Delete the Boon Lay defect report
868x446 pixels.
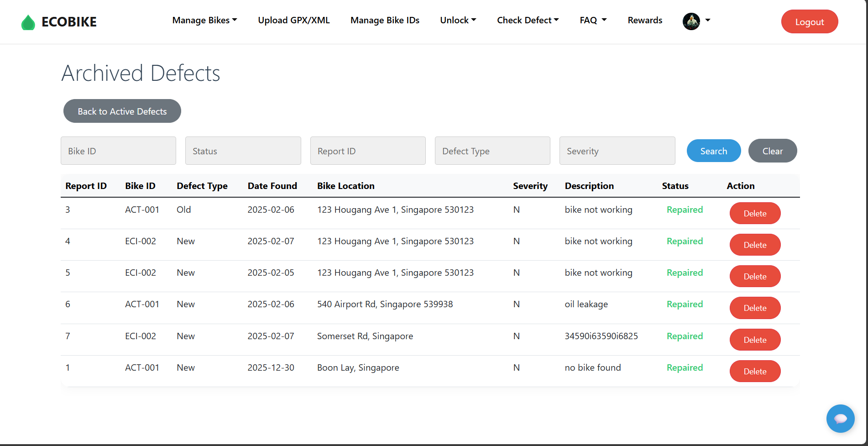(755, 372)
